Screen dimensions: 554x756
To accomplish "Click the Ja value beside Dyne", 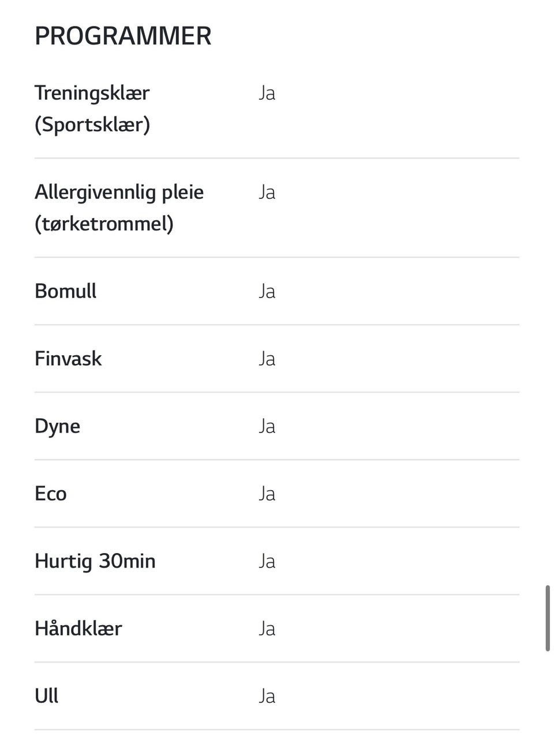I will (x=267, y=426).
